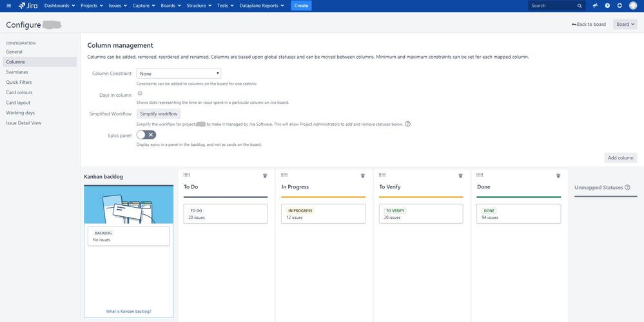Click the Create button
The image size is (644, 322).
(x=301, y=6)
